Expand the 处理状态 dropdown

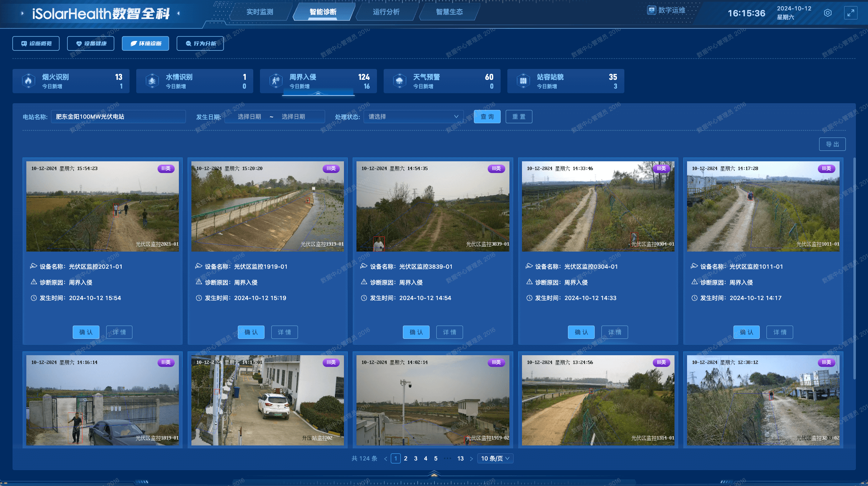[413, 117]
